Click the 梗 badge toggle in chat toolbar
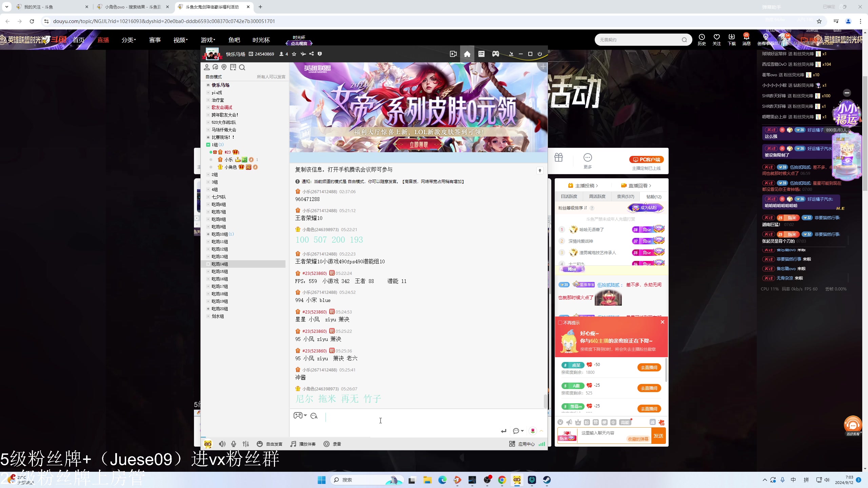Viewport: 868px width, 488px height. click(605, 422)
